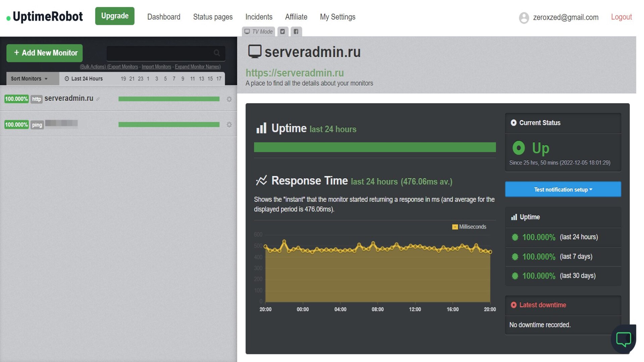644x362 pixels.
Task: Click the green star icon beside last 30 days
Action: coord(515,276)
